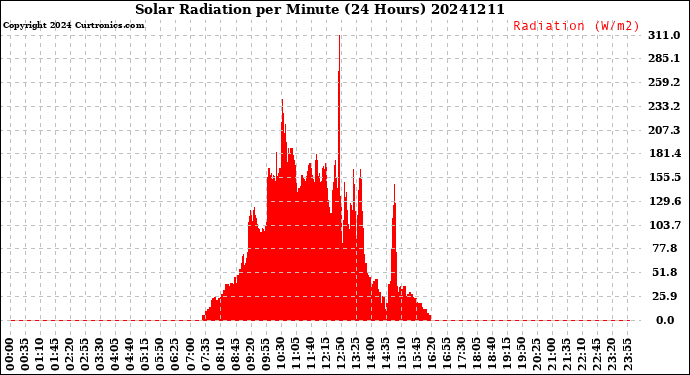The width and height of the screenshot is (690, 375).
Task: Click the y-axis value 129.6
Action: [664, 201]
